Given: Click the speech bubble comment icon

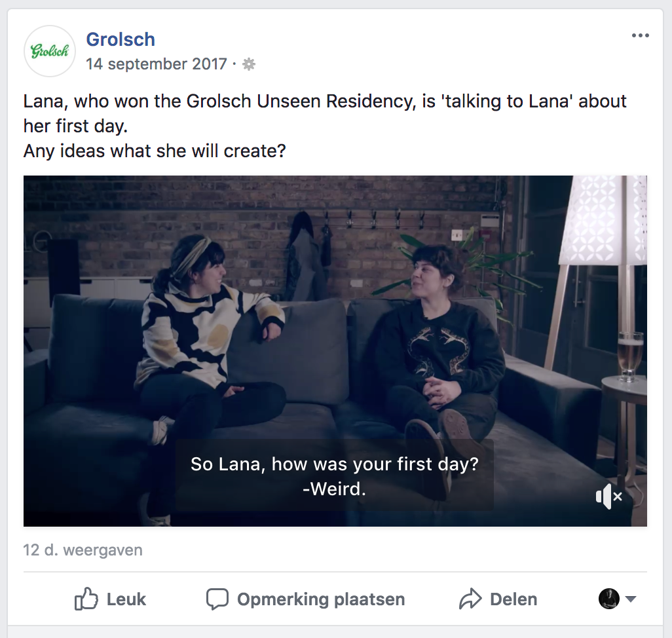Looking at the screenshot, I should click(217, 599).
